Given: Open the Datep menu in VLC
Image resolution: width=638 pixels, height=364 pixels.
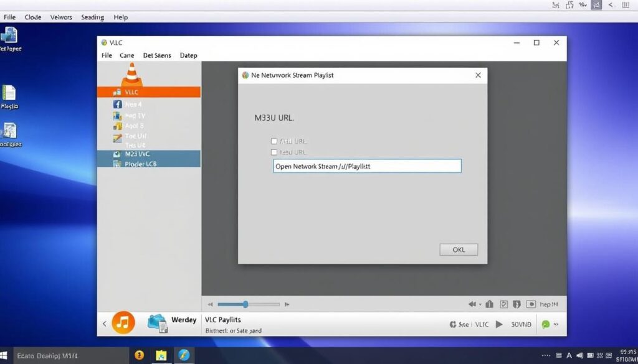Looking at the screenshot, I should click(x=188, y=55).
